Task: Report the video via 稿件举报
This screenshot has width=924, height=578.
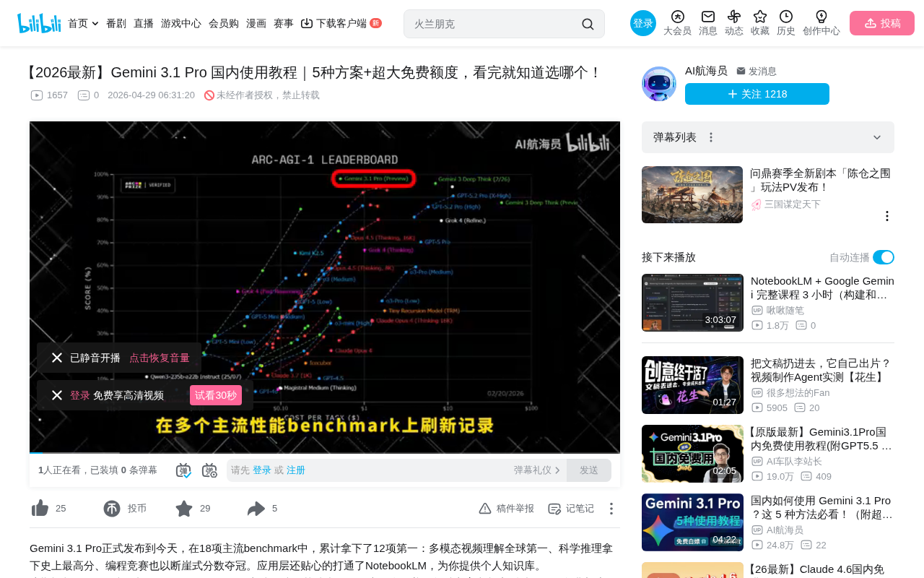Action: tap(506, 509)
